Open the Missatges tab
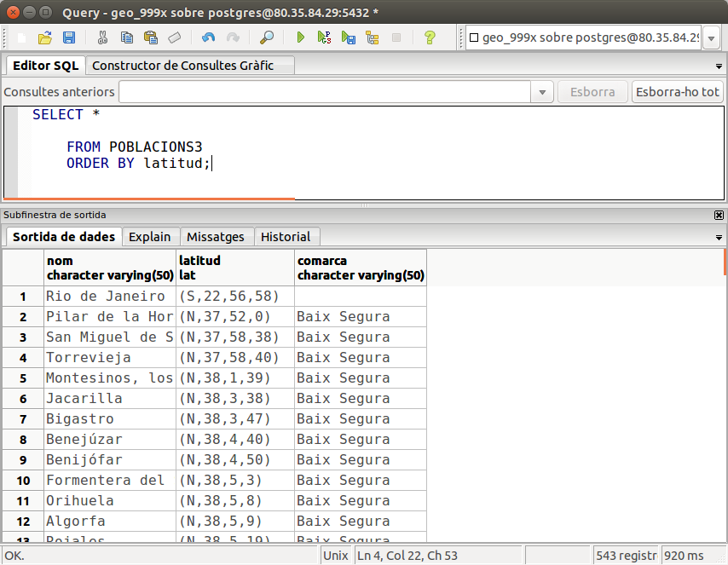The height and width of the screenshot is (565, 728). click(215, 237)
